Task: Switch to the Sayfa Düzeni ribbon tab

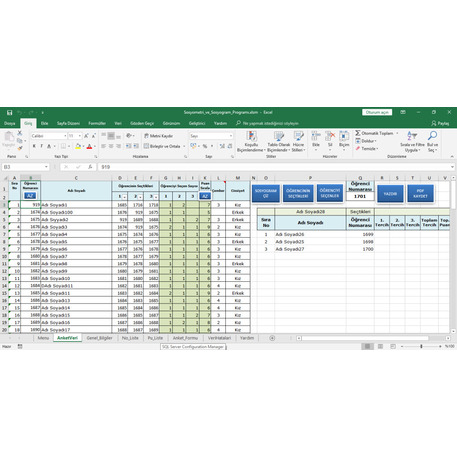Action: click(x=68, y=123)
